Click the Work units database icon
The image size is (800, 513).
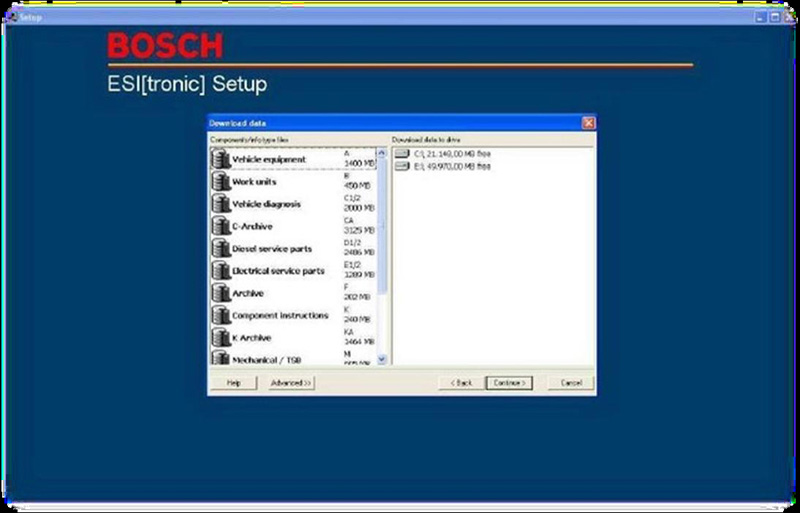click(220, 182)
